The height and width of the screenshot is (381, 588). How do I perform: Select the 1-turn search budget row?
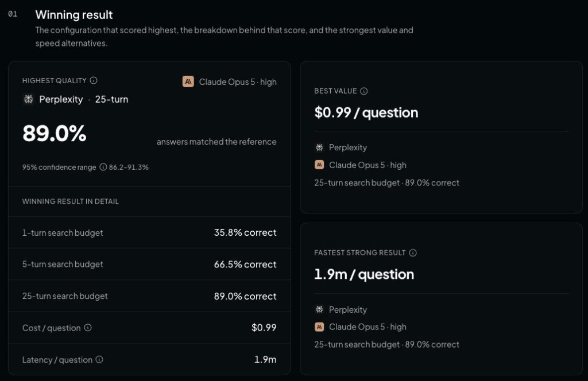pos(149,232)
